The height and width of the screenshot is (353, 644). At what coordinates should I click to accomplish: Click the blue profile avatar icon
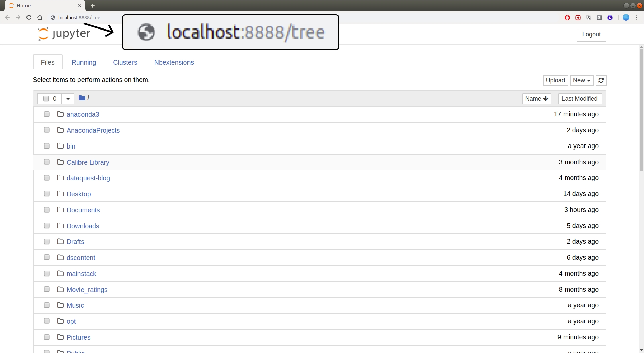pos(626,17)
